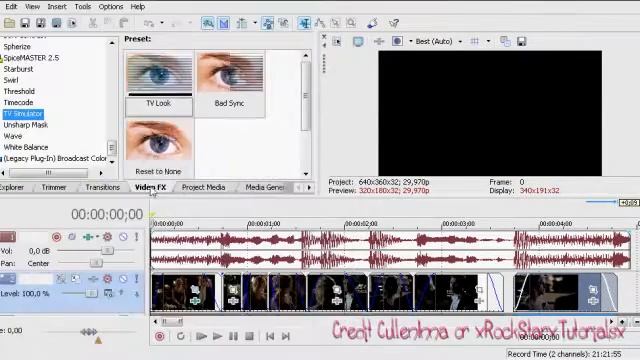Switch to the Trimmer tab

click(x=54, y=187)
